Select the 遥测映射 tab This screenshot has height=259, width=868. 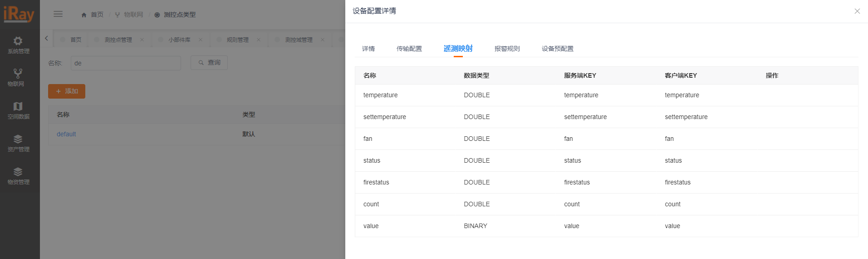tap(458, 49)
